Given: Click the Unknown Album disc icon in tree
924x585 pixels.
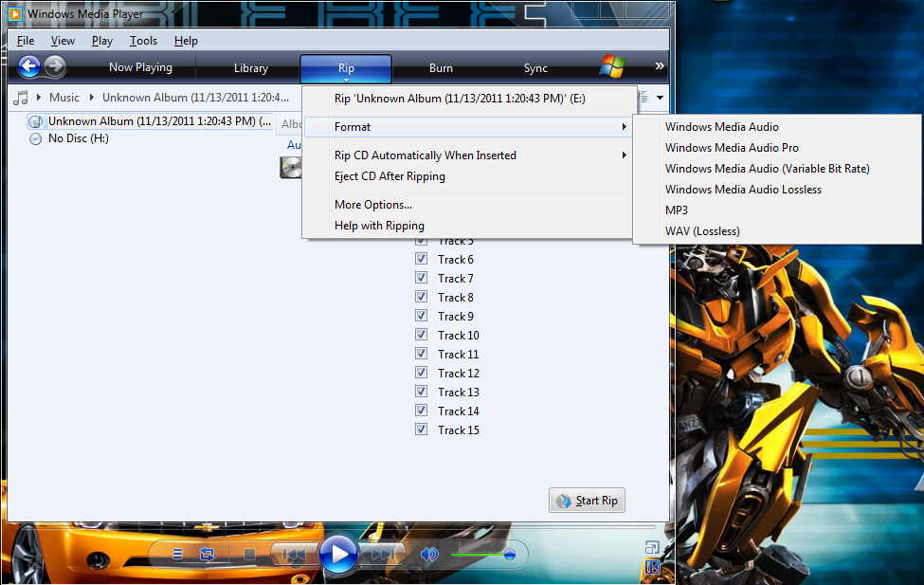Looking at the screenshot, I should click(x=35, y=121).
